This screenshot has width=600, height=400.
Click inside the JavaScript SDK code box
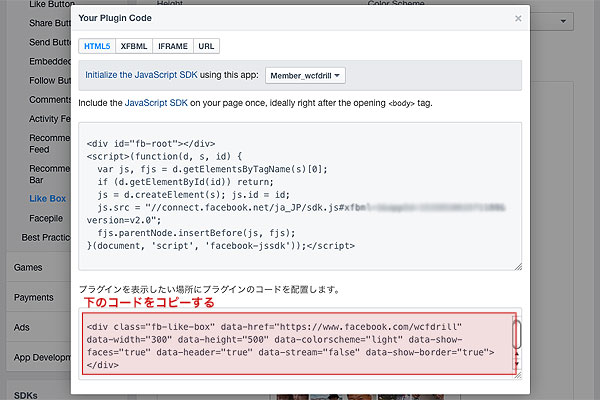coord(300,196)
